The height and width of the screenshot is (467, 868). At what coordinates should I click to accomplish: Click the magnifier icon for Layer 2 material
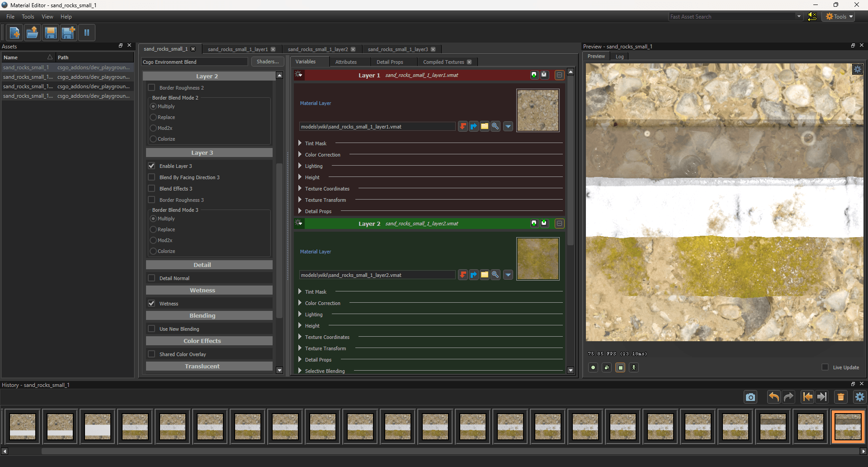pos(495,275)
